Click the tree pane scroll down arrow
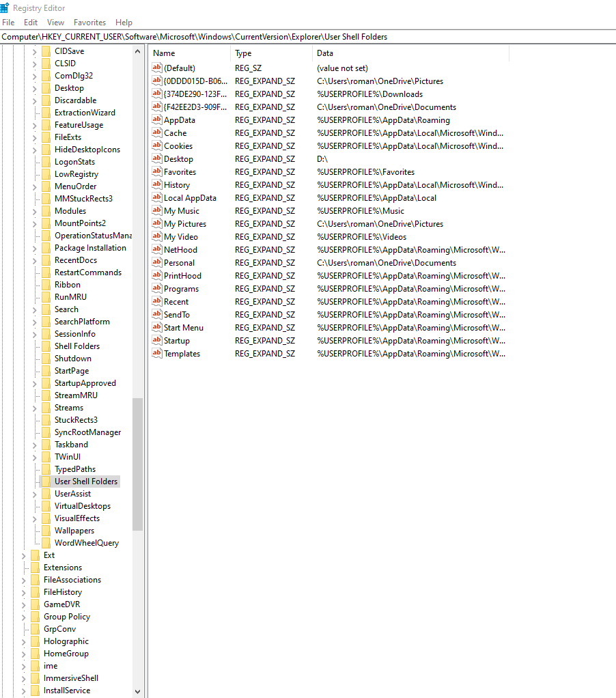This screenshot has width=616, height=698. (x=137, y=692)
